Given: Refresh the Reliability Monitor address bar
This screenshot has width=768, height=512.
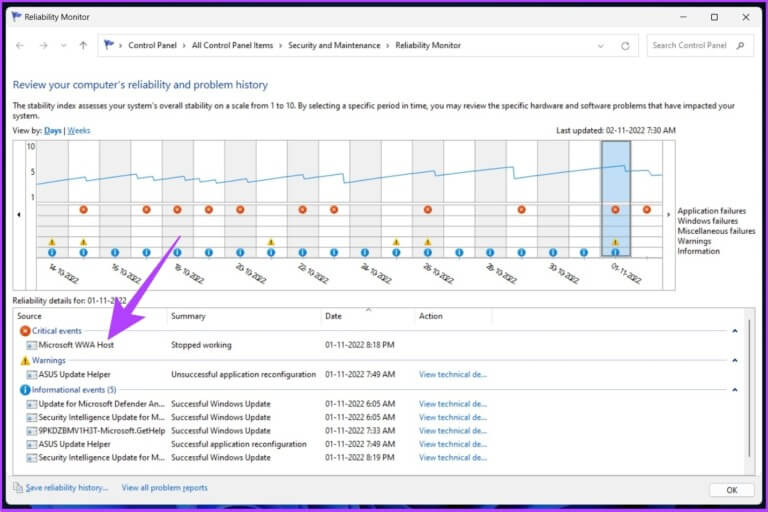Looking at the screenshot, I should click(625, 46).
